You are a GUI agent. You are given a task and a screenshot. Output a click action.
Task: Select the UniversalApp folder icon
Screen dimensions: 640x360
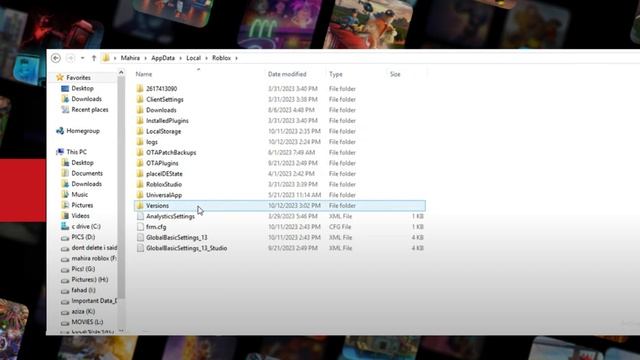pos(140,195)
